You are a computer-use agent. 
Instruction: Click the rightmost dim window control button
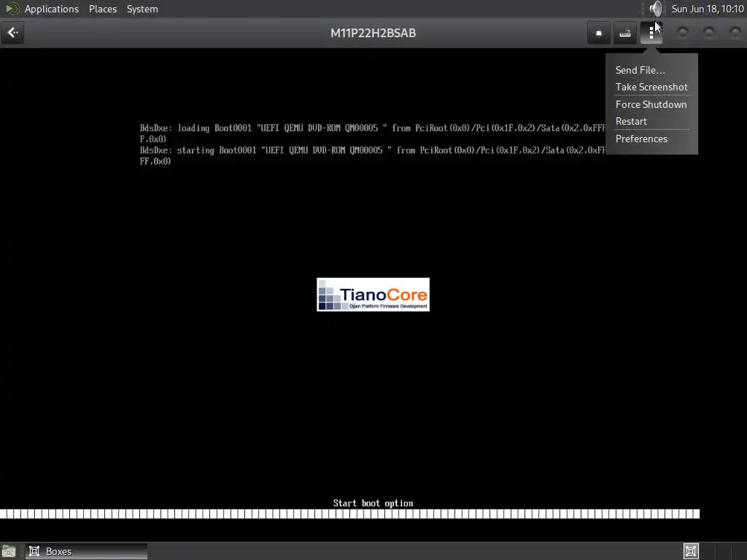735,32
